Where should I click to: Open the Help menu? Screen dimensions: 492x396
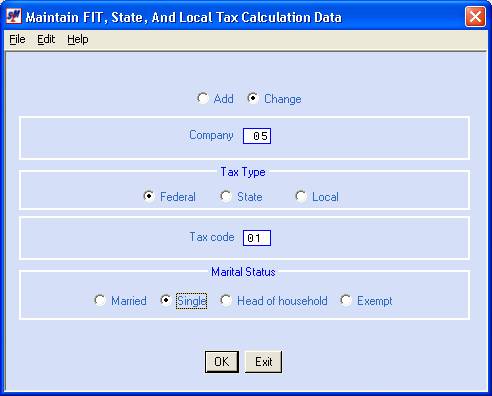tap(78, 39)
